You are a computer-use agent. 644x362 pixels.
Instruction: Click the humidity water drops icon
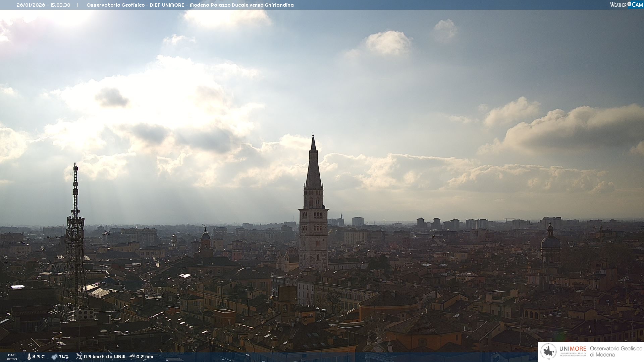(x=54, y=357)
